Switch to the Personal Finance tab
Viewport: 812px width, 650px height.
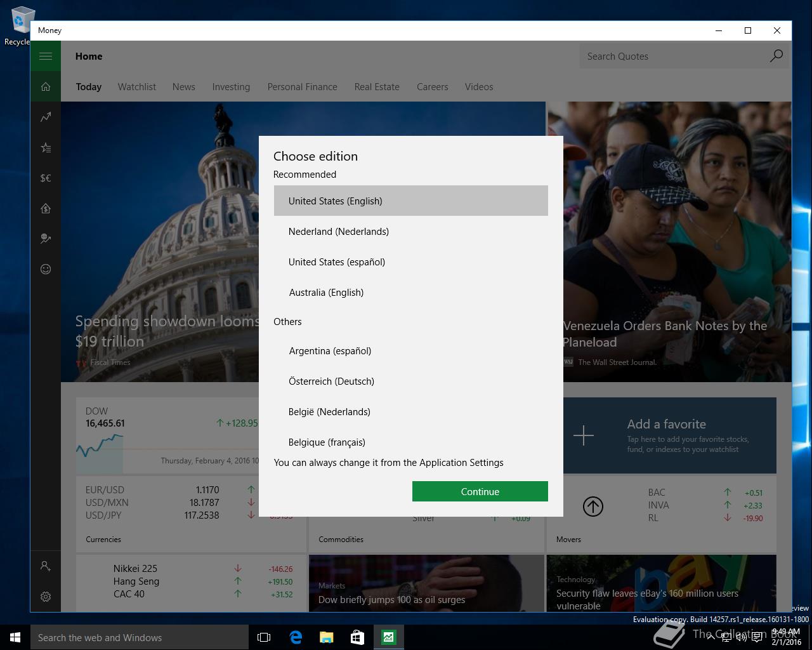click(x=302, y=87)
